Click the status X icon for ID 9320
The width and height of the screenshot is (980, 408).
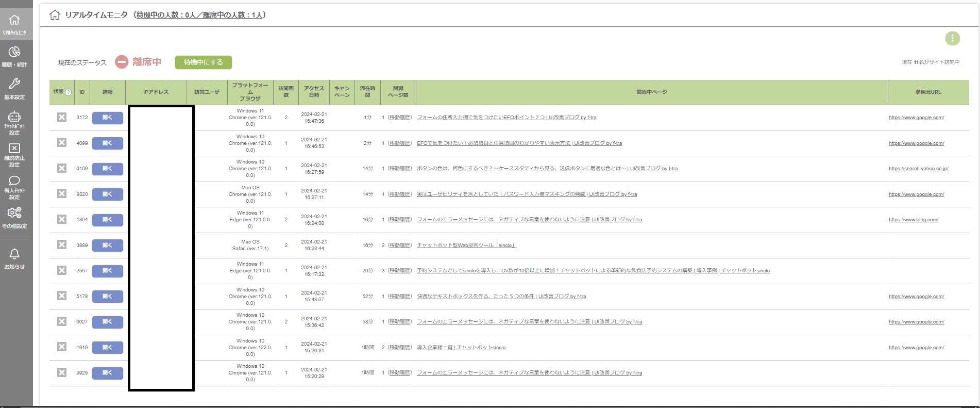(x=62, y=193)
